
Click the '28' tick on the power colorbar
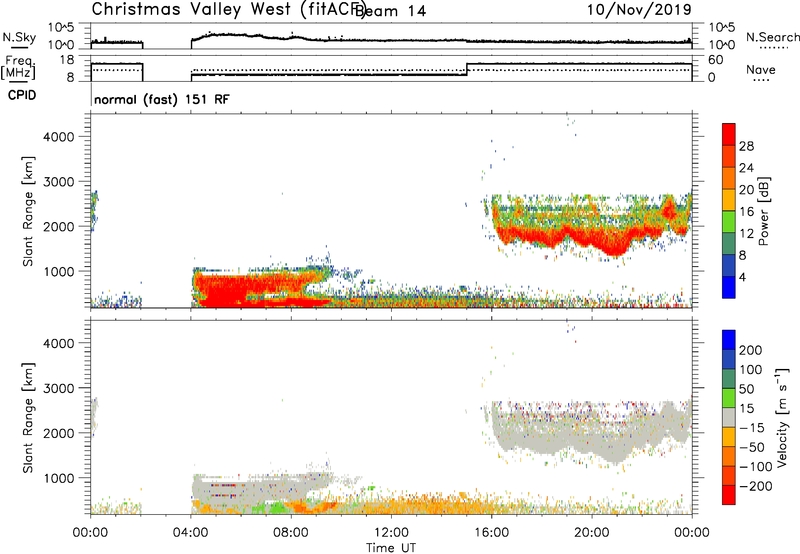coord(746,146)
